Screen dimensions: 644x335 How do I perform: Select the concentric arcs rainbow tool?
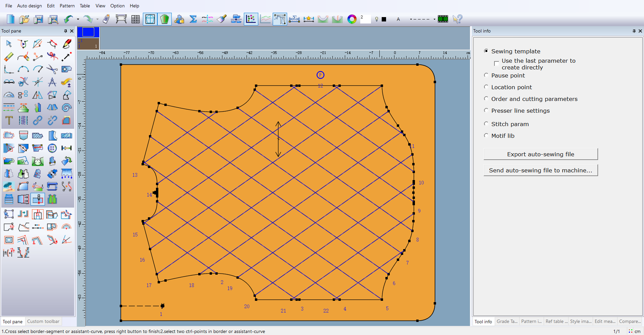(67, 227)
